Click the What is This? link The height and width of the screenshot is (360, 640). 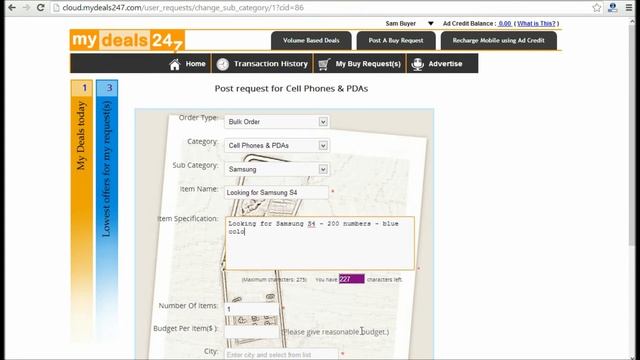tap(536, 24)
